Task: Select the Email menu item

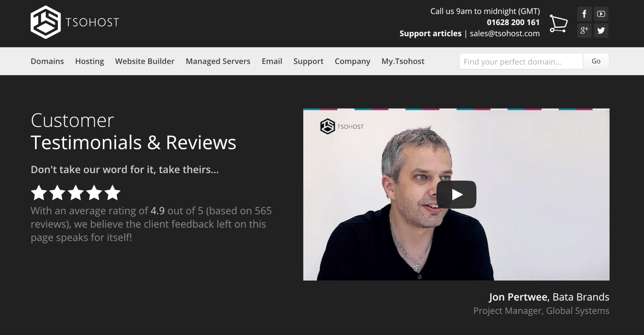Action: [x=272, y=61]
